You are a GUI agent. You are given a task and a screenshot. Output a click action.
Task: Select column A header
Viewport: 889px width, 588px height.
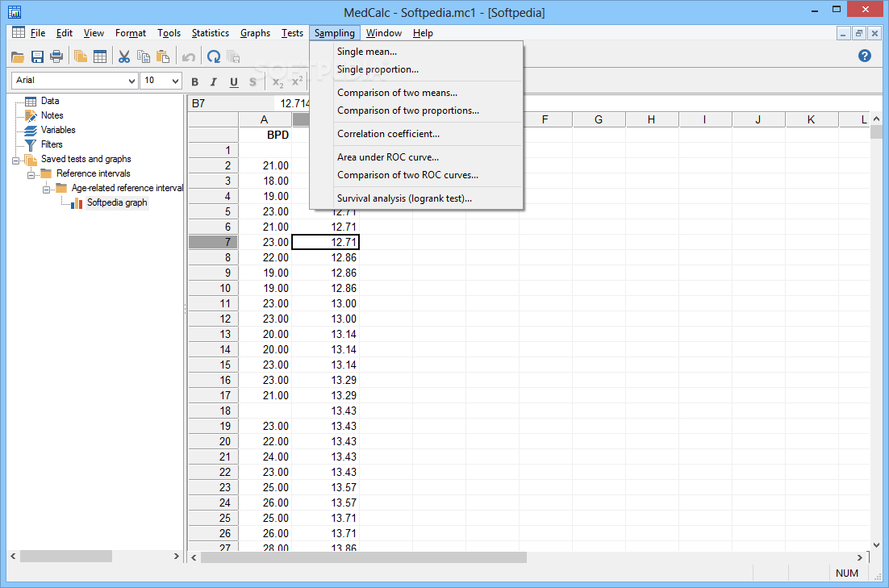tap(265, 119)
